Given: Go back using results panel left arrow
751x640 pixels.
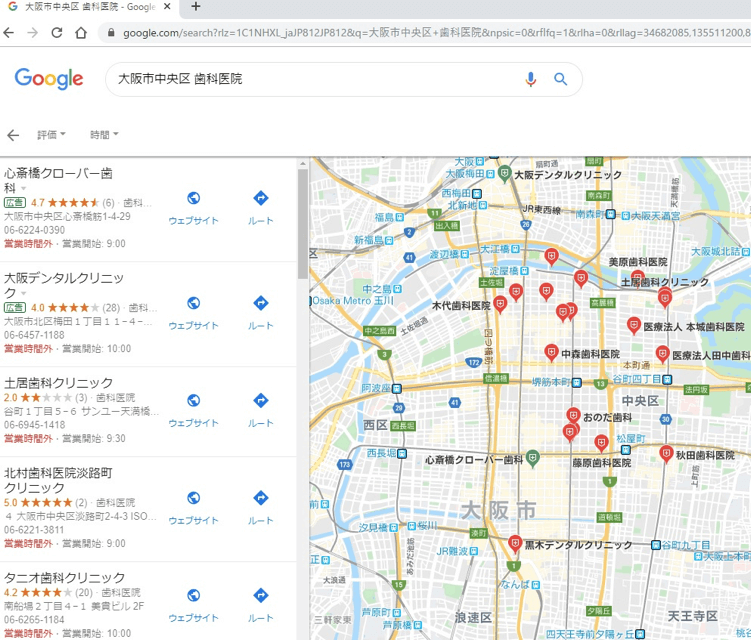Looking at the screenshot, I should pos(13,135).
